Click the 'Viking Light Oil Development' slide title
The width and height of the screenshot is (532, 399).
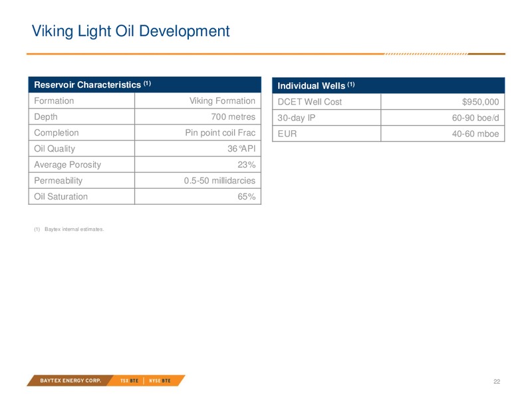[130, 31]
